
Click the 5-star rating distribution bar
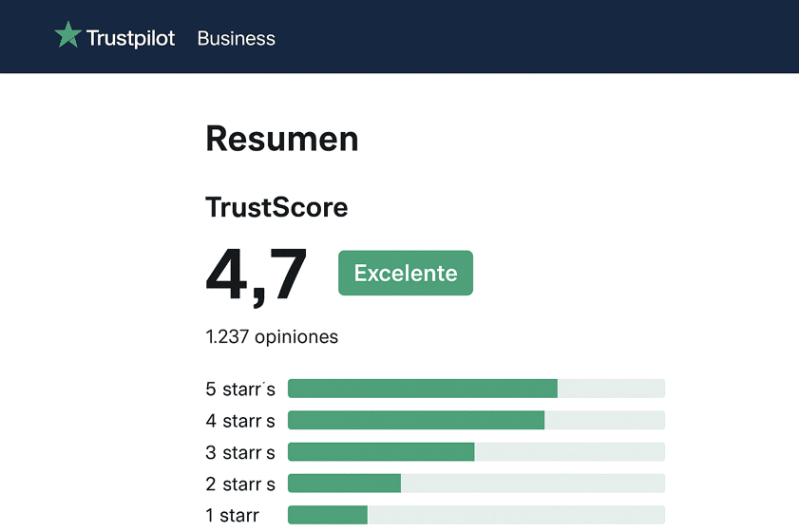[476, 389]
